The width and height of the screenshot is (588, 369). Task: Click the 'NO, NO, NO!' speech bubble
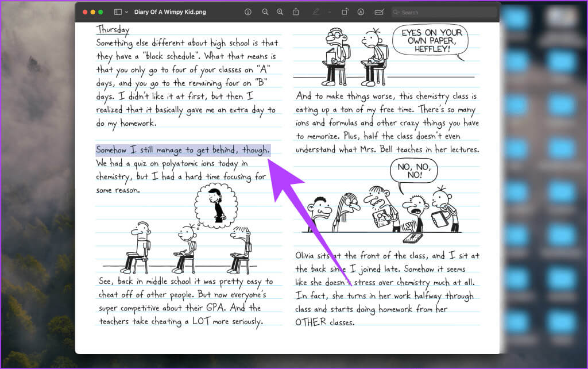coord(413,171)
